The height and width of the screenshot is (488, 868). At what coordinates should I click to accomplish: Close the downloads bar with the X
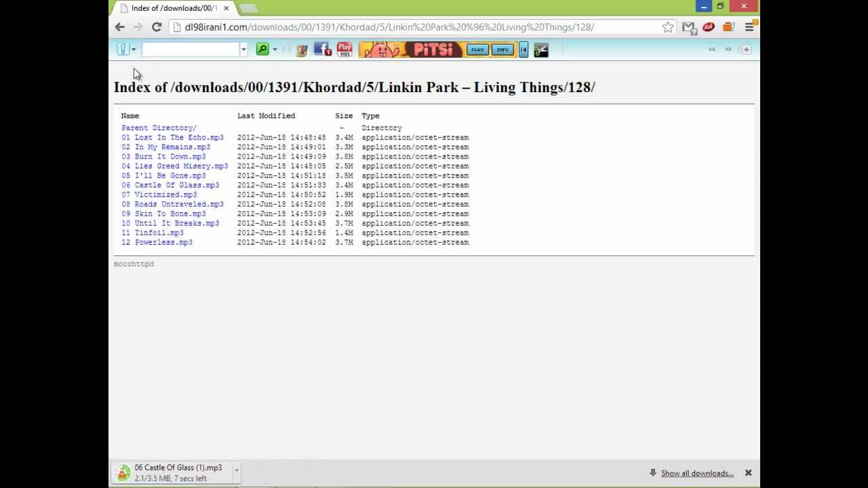click(748, 473)
